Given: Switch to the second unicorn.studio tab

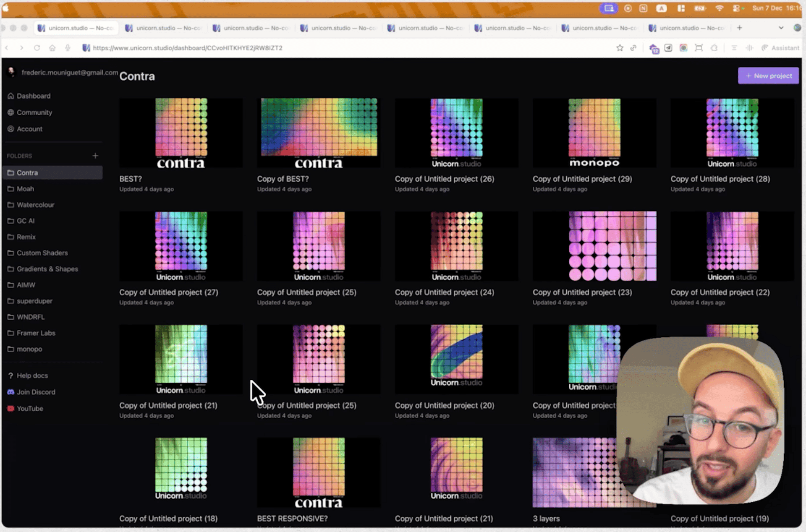Looking at the screenshot, I should [x=164, y=28].
